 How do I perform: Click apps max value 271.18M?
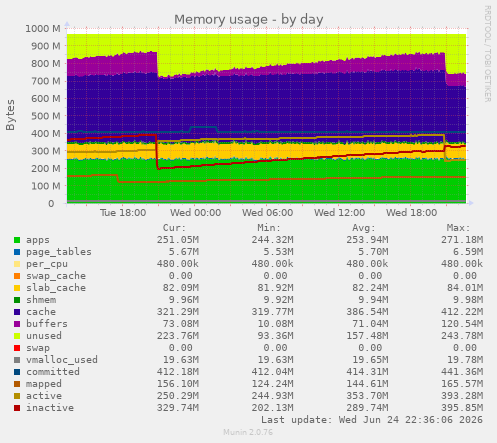pos(462,240)
